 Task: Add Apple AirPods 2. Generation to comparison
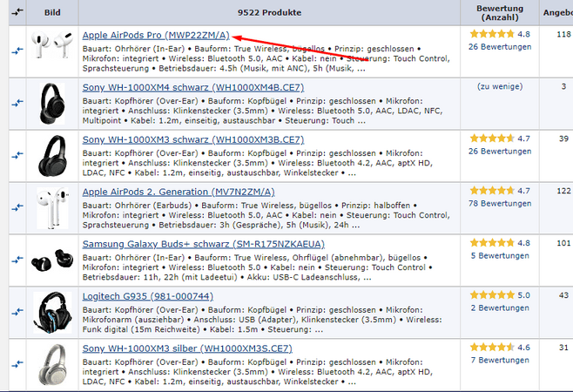click(x=17, y=207)
